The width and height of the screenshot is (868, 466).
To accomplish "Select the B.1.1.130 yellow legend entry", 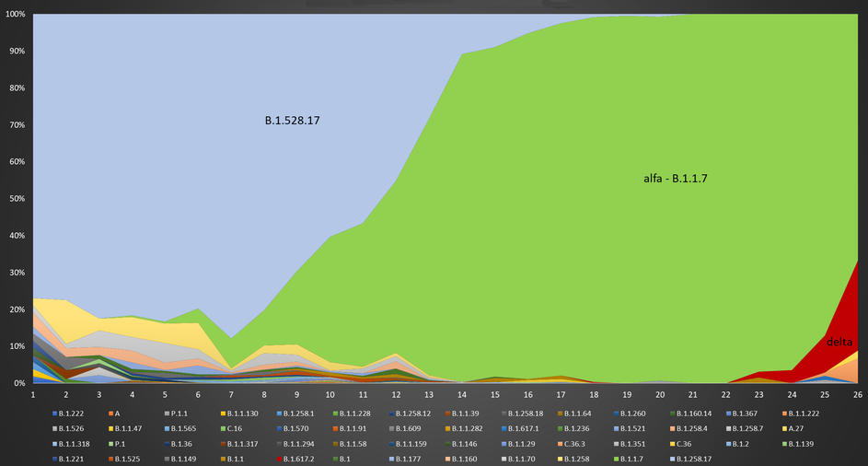I will point(241,414).
